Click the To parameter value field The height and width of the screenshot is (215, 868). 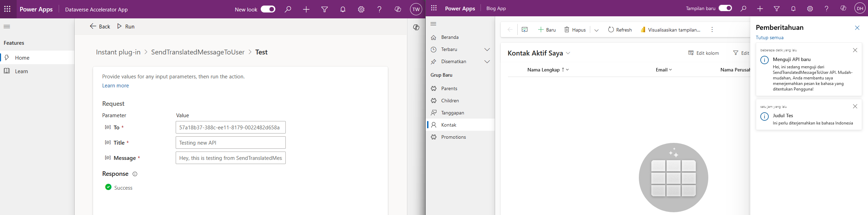(x=231, y=127)
